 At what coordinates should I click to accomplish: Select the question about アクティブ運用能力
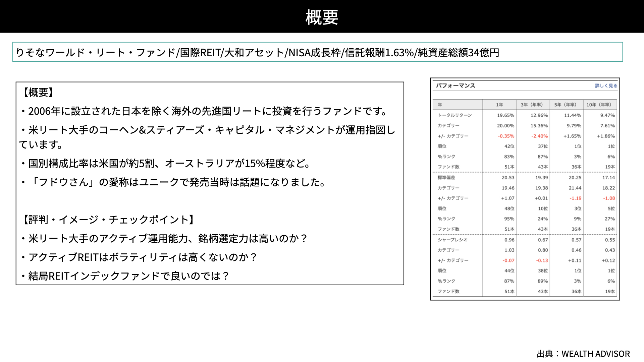(x=164, y=238)
